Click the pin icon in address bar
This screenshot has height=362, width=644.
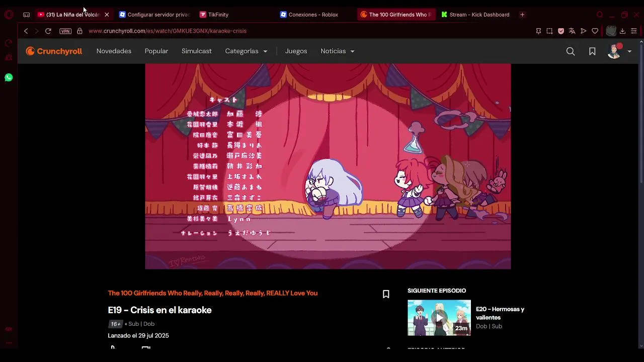click(x=538, y=31)
